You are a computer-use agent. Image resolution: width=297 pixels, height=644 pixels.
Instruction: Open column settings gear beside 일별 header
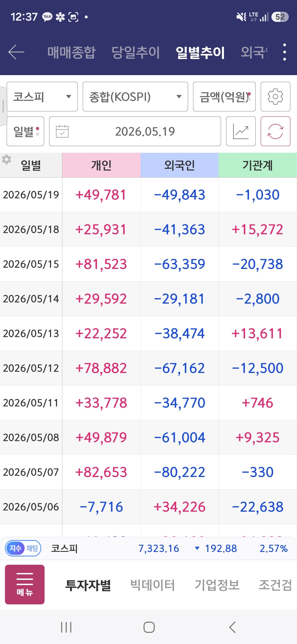point(6,159)
